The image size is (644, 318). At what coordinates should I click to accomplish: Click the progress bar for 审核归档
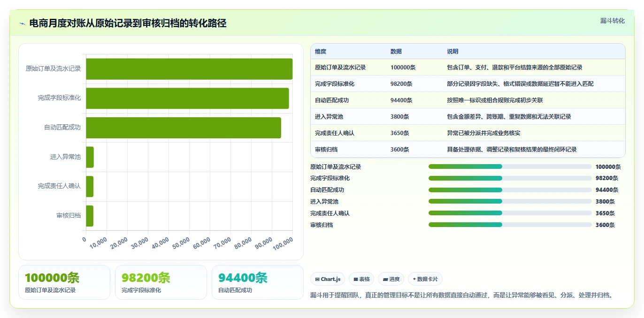click(x=510, y=225)
